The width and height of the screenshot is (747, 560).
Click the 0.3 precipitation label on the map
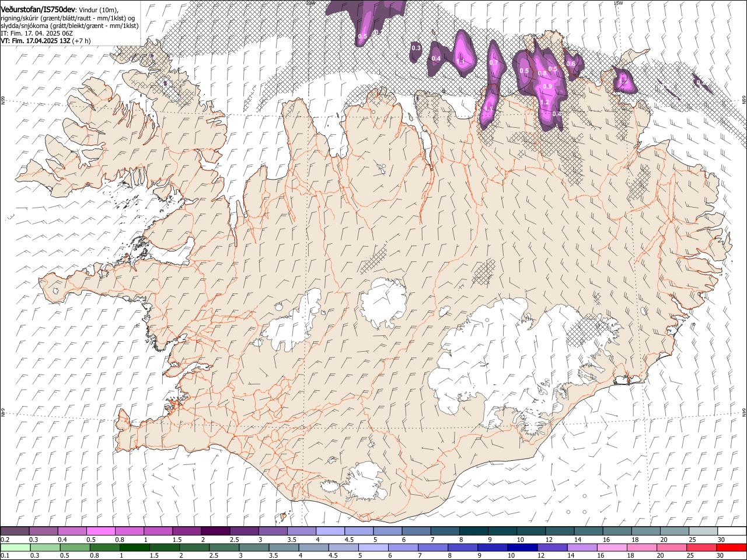tap(416, 48)
